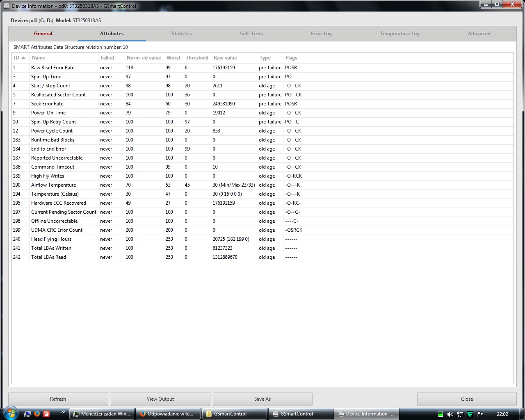
Task: Select the Total LBAs Written row
Action: pos(262,248)
